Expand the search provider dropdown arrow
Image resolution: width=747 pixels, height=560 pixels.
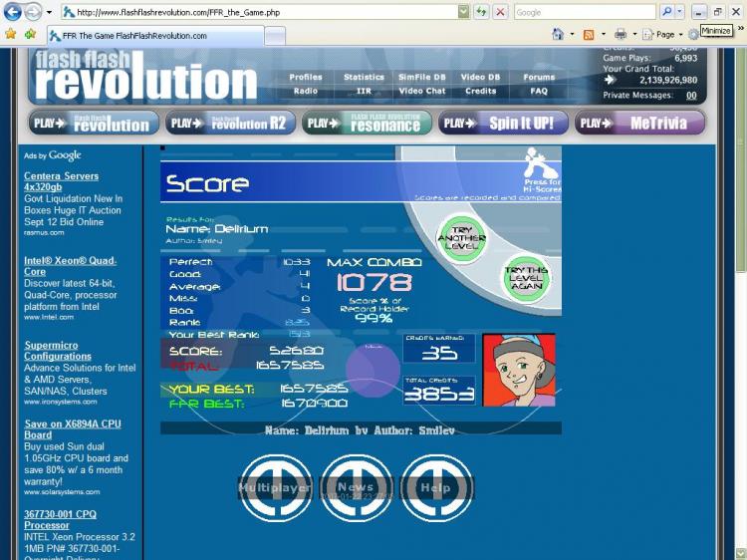click(x=679, y=12)
